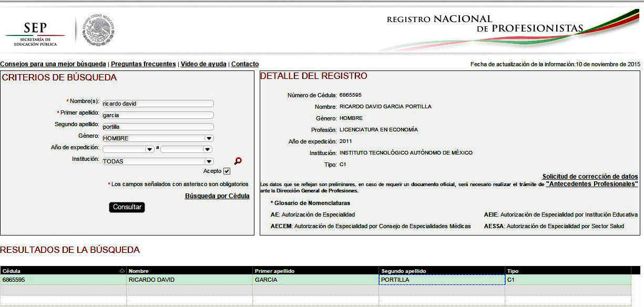
Task: Open Consejos para una mejor búsqueda
Action: tap(53, 64)
